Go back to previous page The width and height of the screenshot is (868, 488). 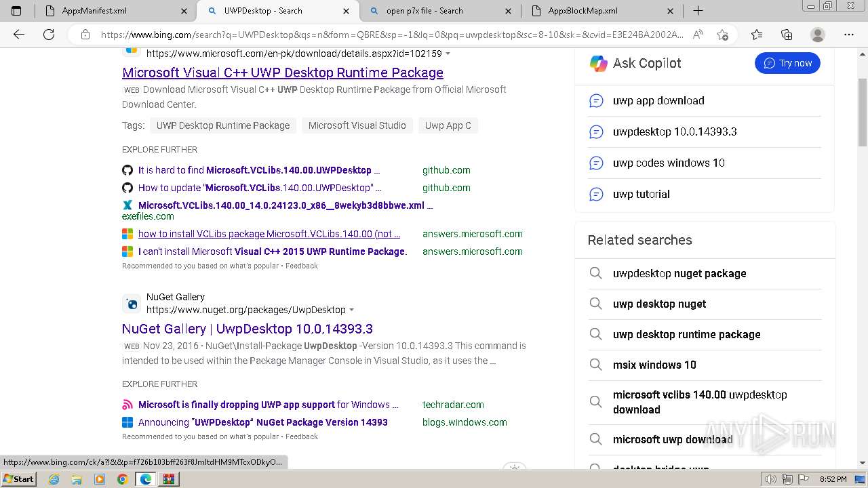[x=19, y=35]
